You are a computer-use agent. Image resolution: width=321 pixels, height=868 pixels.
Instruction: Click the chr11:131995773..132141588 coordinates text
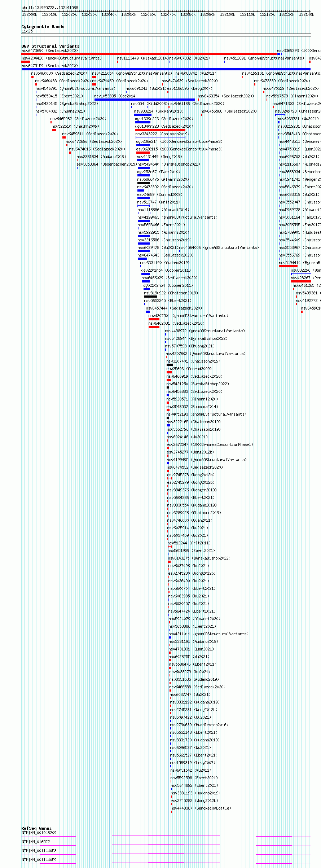[x=50, y=8]
